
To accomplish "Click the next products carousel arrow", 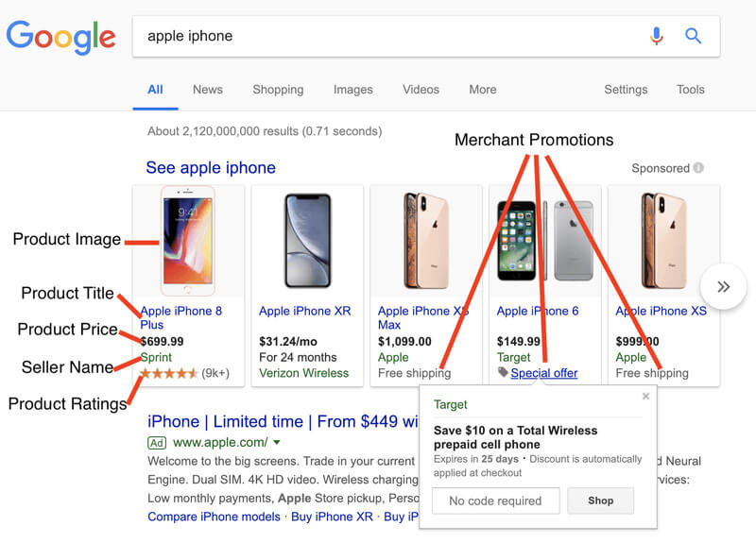I will [x=724, y=287].
